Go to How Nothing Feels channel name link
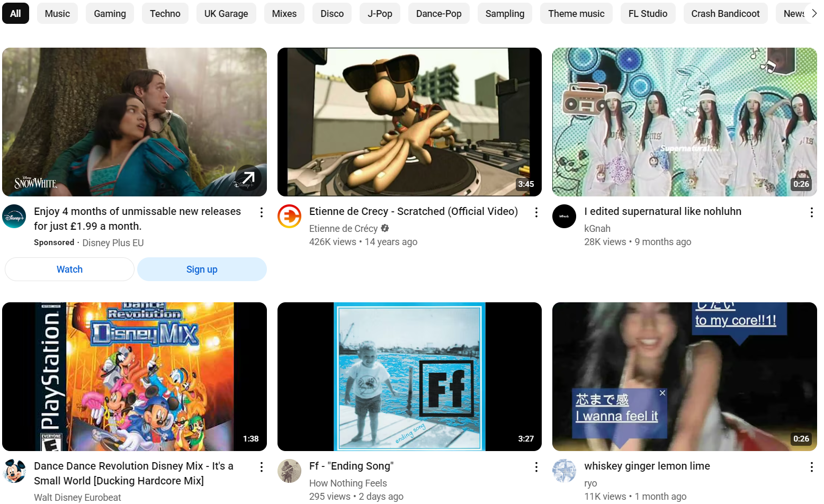The width and height of the screenshot is (824, 504). coord(348,483)
